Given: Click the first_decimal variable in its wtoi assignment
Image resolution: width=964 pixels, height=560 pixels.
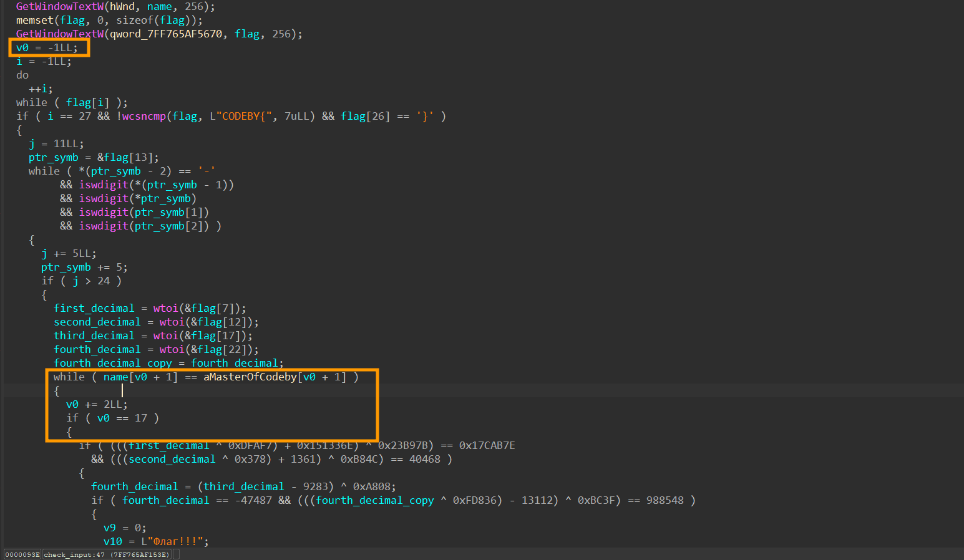Looking at the screenshot, I should click(94, 308).
